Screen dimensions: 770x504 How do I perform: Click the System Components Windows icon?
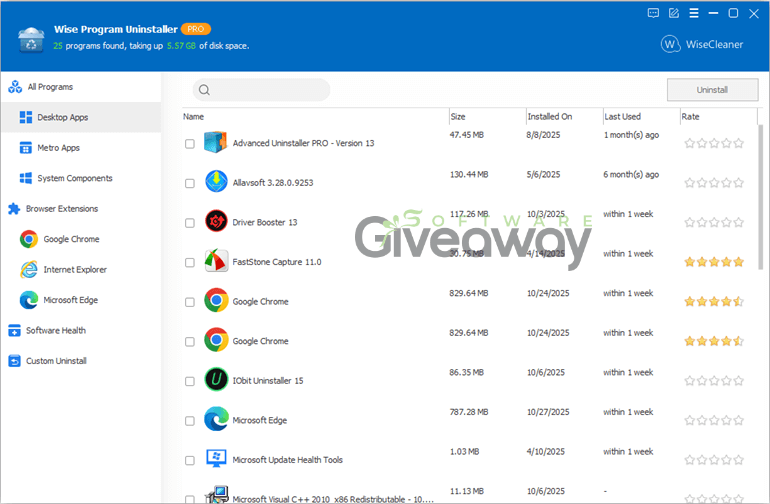26,178
